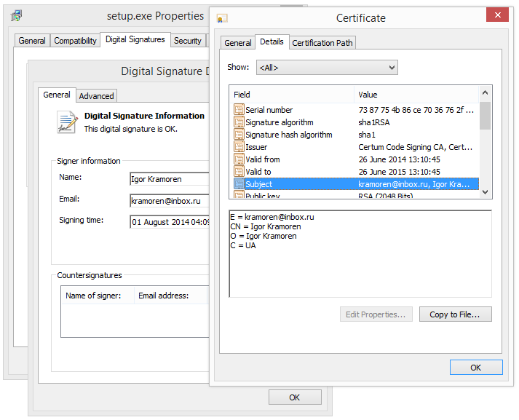Click the field list scrollbar thumb
The height and width of the screenshot is (420, 519).
coord(485,116)
